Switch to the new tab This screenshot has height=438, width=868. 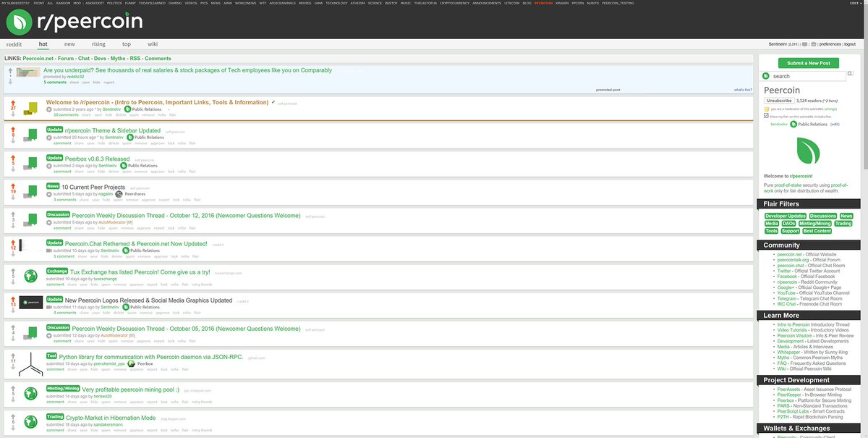point(69,44)
